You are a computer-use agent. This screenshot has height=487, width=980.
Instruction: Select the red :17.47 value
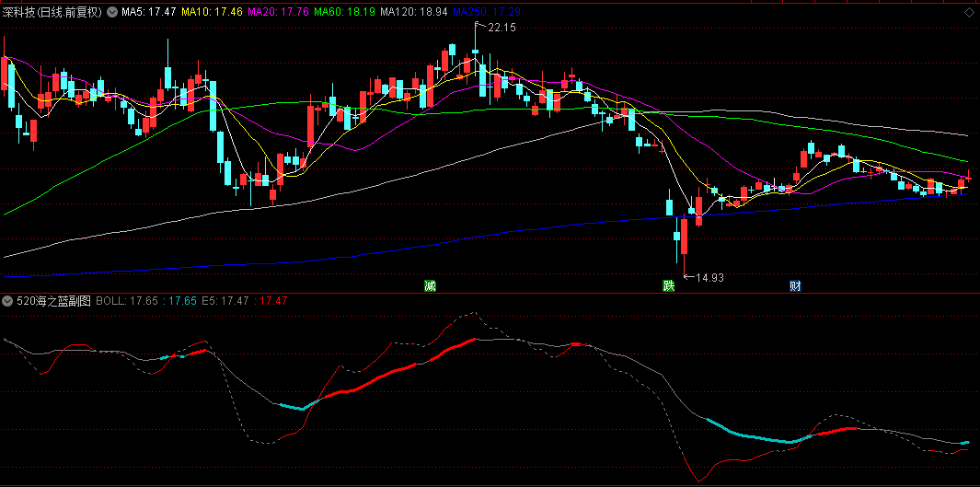[271, 301]
